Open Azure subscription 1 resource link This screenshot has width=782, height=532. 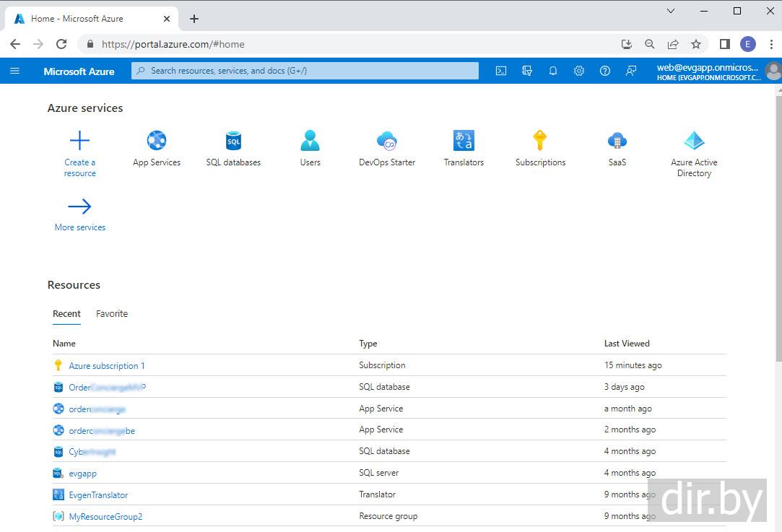(107, 365)
